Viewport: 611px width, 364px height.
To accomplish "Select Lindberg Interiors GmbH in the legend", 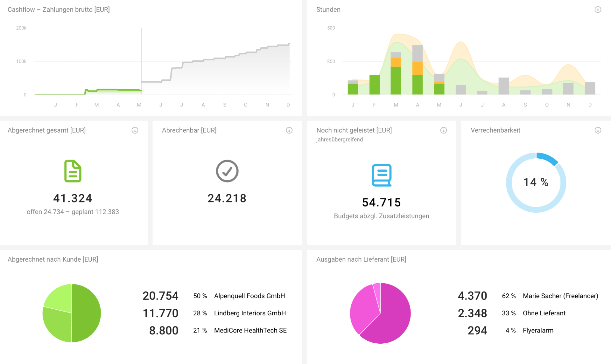I will click(x=250, y=313).
